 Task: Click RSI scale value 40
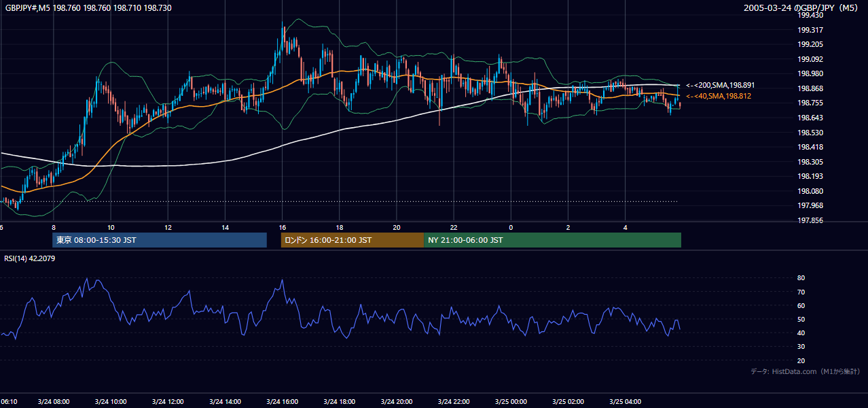[x=801, y=333]
